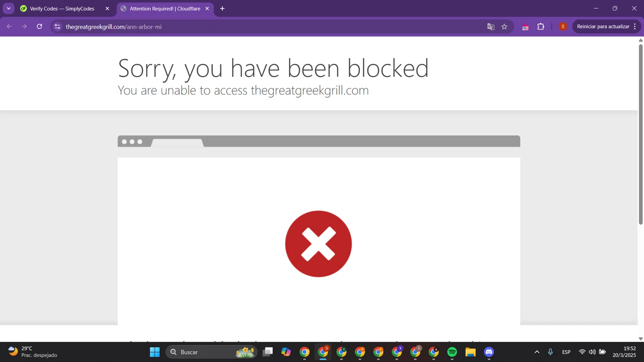
Task: Open Discord from the taskbar
Action: click(489, 352)
